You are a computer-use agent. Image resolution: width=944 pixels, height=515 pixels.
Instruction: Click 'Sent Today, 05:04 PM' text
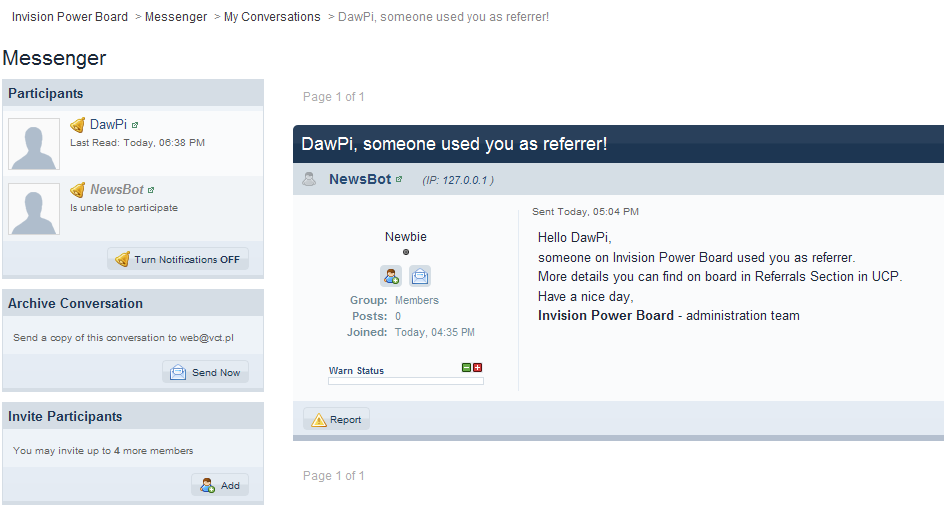[585, 211]
